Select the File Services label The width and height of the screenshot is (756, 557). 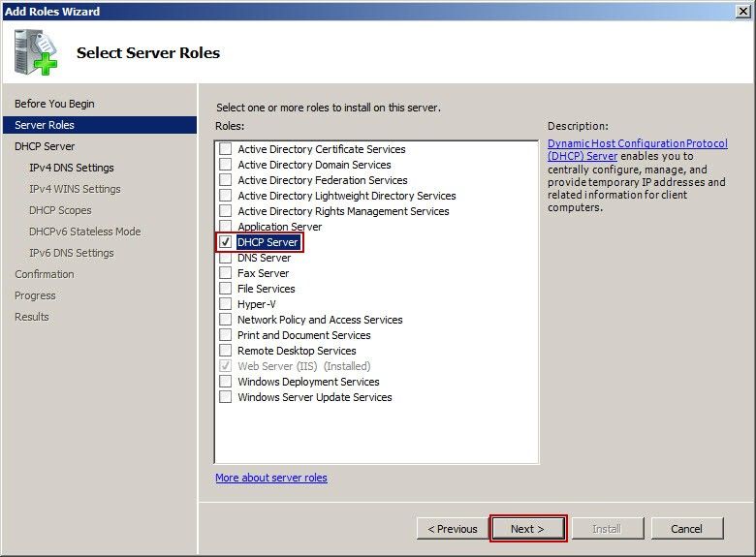267,289
